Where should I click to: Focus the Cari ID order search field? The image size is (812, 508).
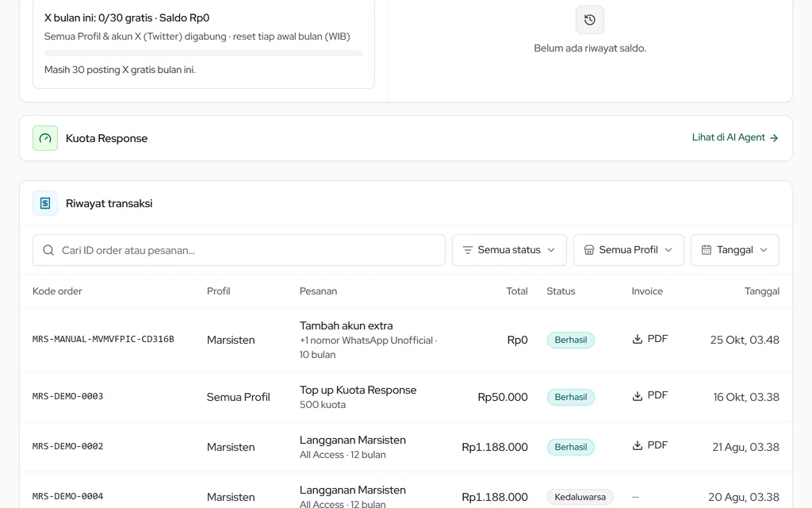coord(239,250)
